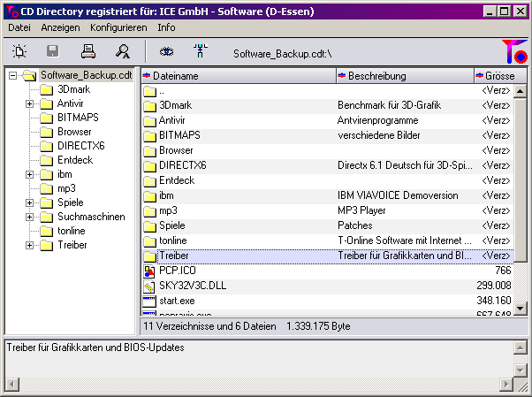The image size is (532, 397).
Task: Click the network connection toolbar icon
Action: pyautogui.click(x=199, y=51)
